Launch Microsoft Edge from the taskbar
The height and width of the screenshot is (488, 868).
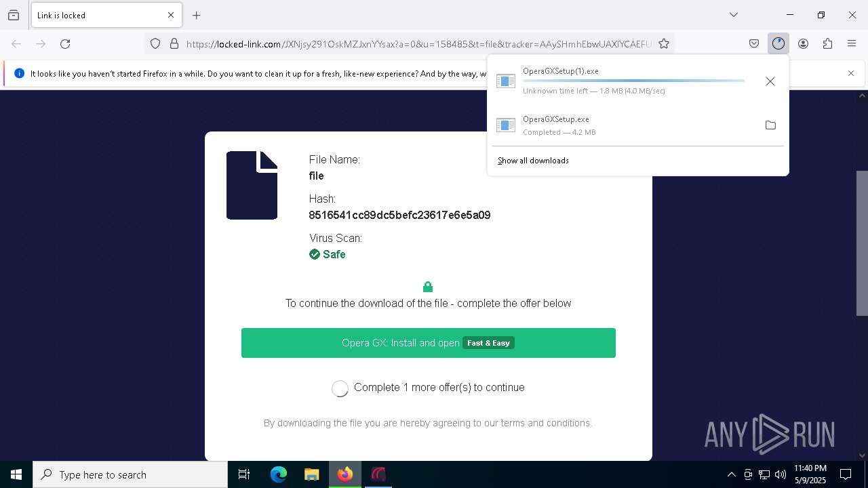(279, 474)
